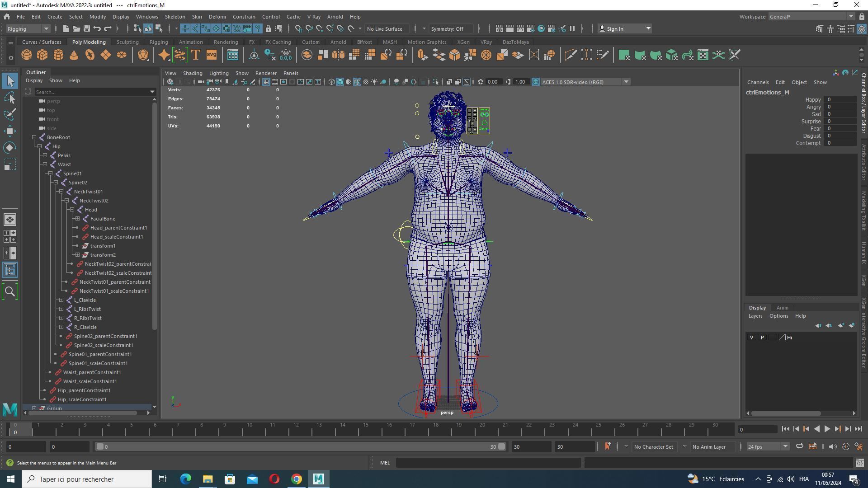This screenshot has height=488, width=868.
Task: Expand the Pelvis joint in Outliner
Action: (x=45, y=155)
